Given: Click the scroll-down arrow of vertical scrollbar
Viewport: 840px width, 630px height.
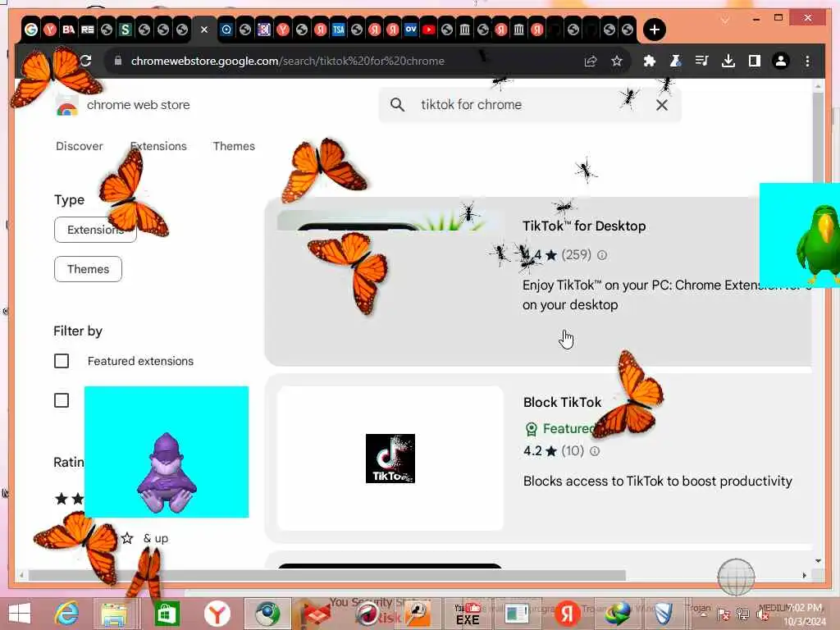Looking at the screenshot, I should click(x=818, y=561).
